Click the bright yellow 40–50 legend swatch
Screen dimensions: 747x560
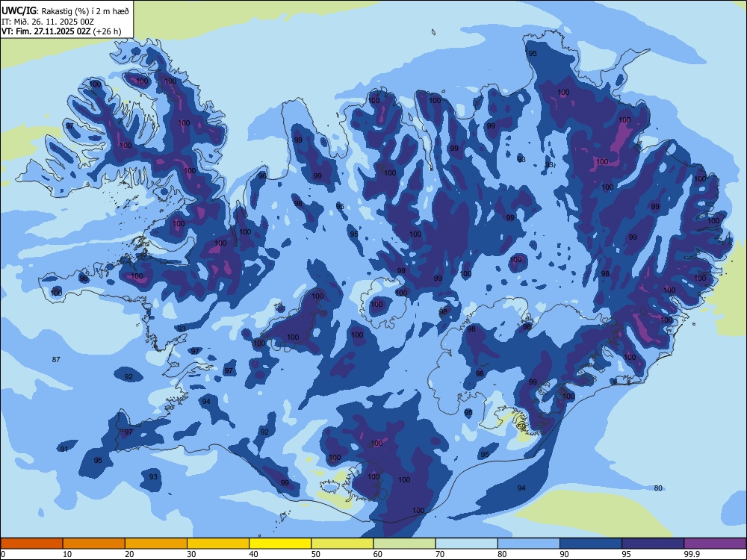point(280,544)
